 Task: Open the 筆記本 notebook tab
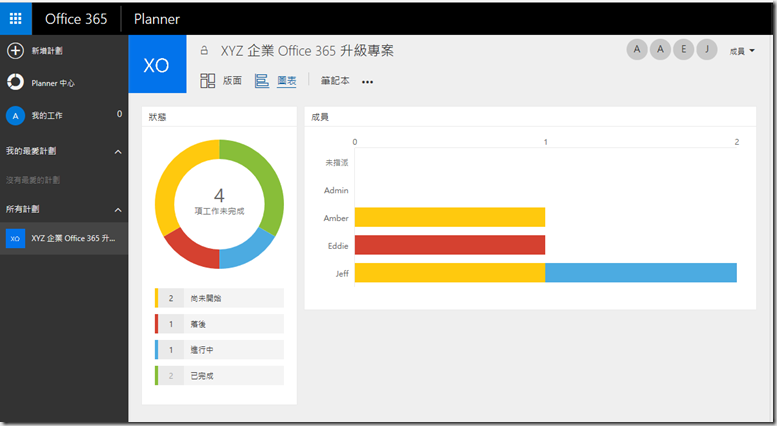click(x=335, y=81)
